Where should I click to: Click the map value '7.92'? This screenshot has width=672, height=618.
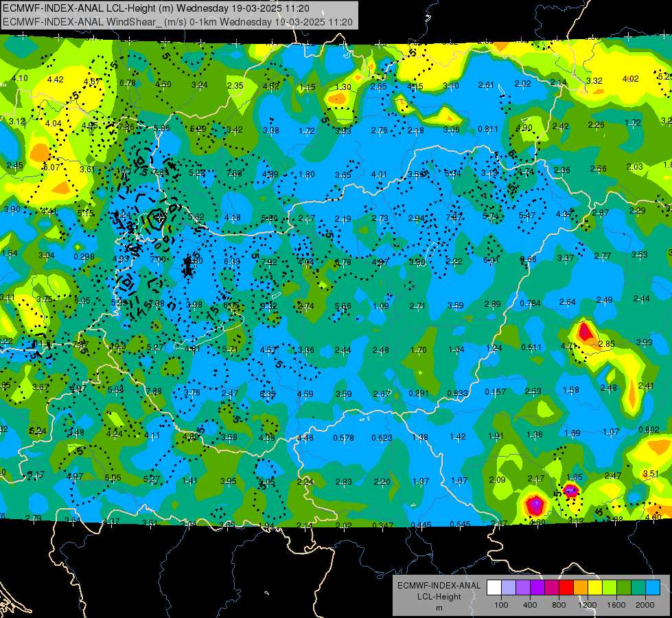269,262
